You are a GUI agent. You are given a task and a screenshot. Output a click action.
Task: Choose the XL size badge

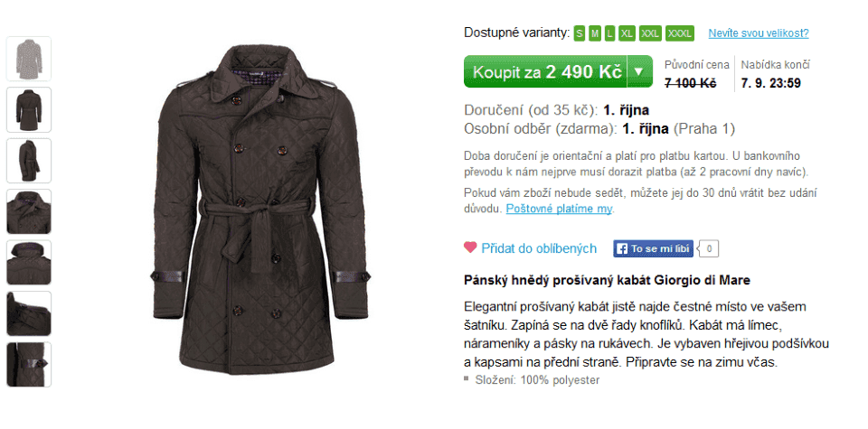(x=627, y=33)
